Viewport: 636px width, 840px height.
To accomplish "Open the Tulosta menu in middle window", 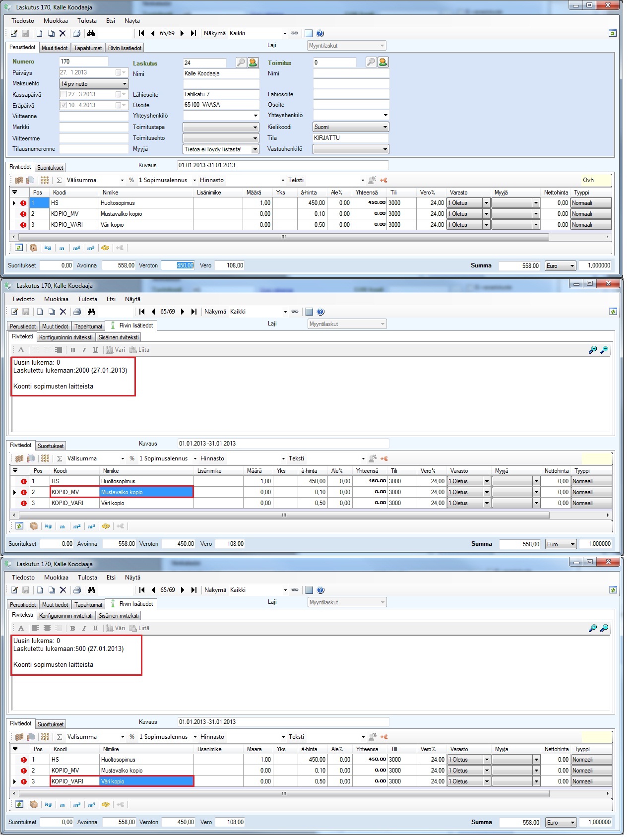I will pos(87,299).
